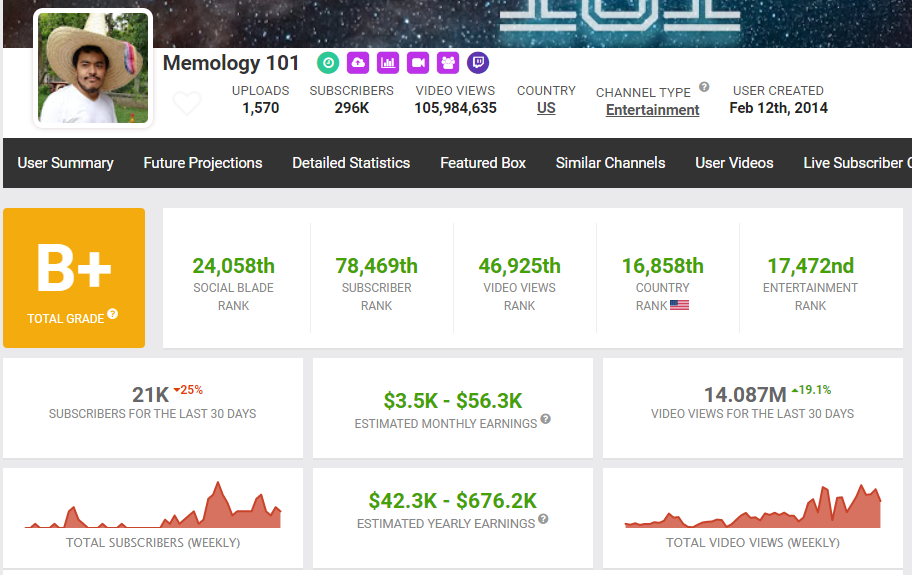Open Similar Channels tab
912x575 pixels.
pos(610,163)
